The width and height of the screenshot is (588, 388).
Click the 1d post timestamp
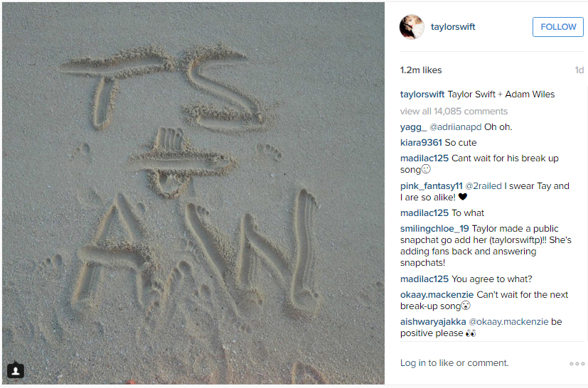tap(579, 70)
